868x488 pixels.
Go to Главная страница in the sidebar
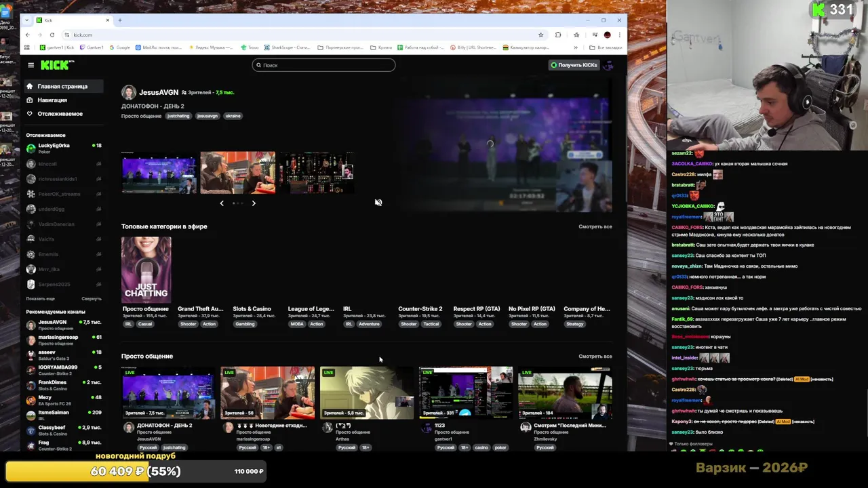coord(62,86)
